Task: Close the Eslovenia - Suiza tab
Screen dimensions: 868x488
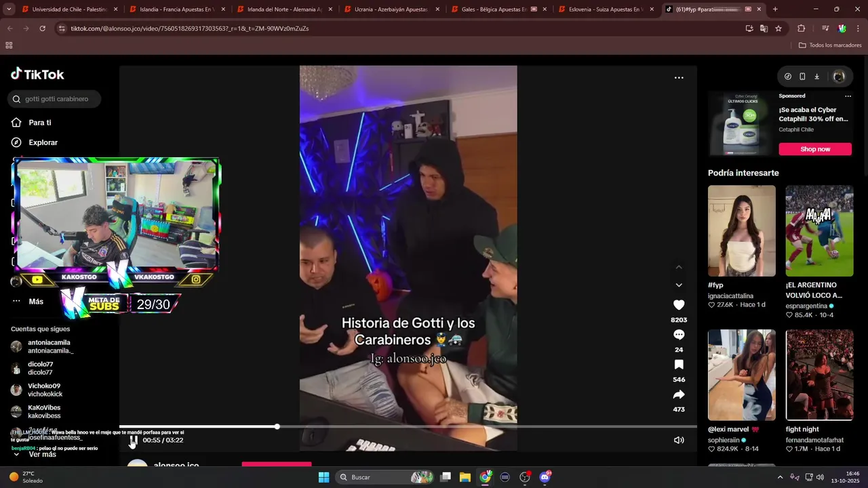Action: click(652, 9)
